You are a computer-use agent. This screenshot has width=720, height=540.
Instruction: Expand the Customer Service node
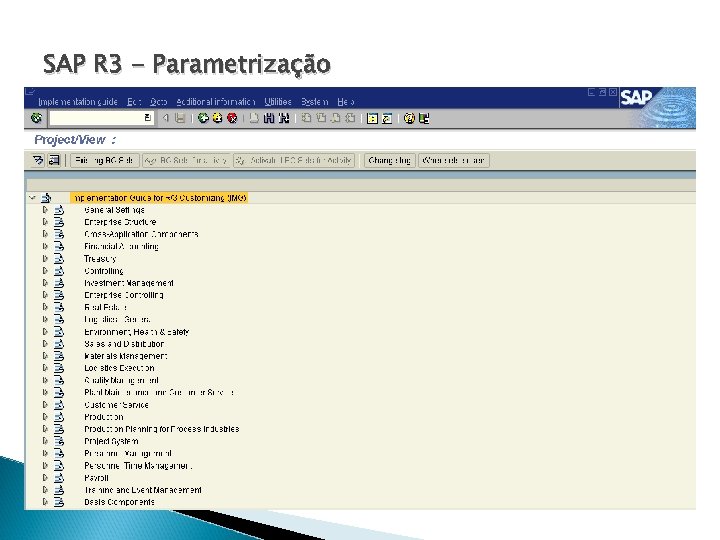pyautogui.click(x=45, y=405)
